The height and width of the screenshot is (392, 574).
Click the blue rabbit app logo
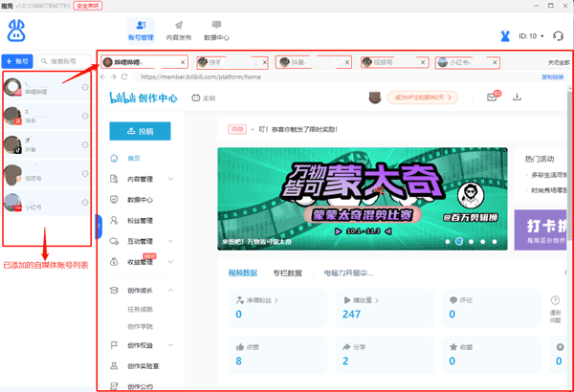[x=16, y=31]
